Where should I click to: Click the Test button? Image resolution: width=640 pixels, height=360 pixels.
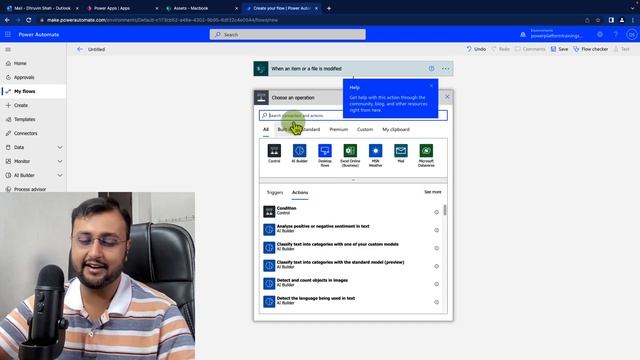pos(622,49)
